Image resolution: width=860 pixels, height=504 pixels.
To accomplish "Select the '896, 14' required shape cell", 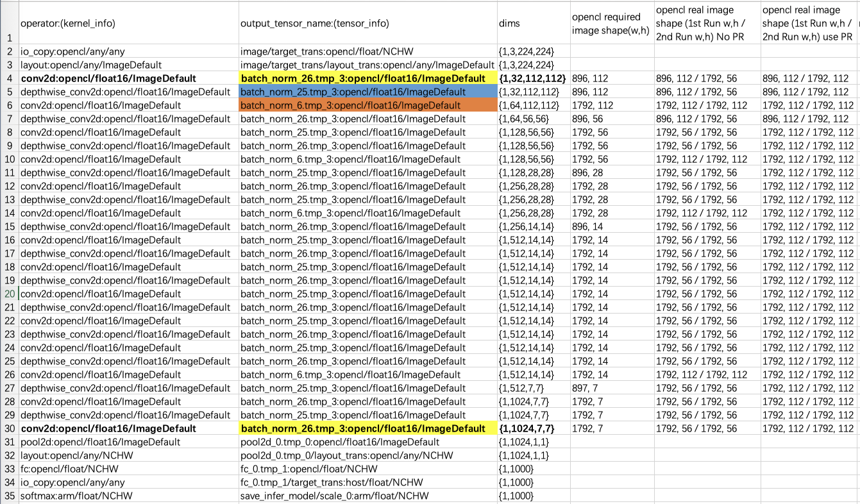I will 612,226.
